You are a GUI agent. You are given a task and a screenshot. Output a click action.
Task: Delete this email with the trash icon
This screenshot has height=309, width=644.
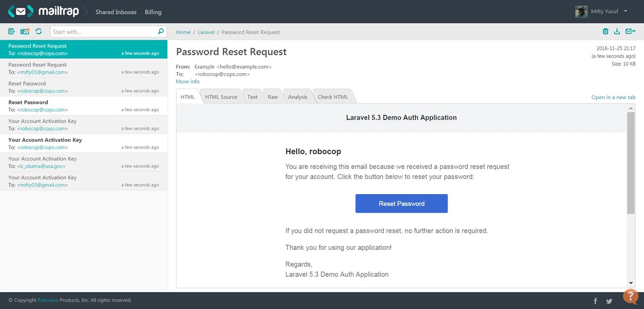[x=605, y=31]
